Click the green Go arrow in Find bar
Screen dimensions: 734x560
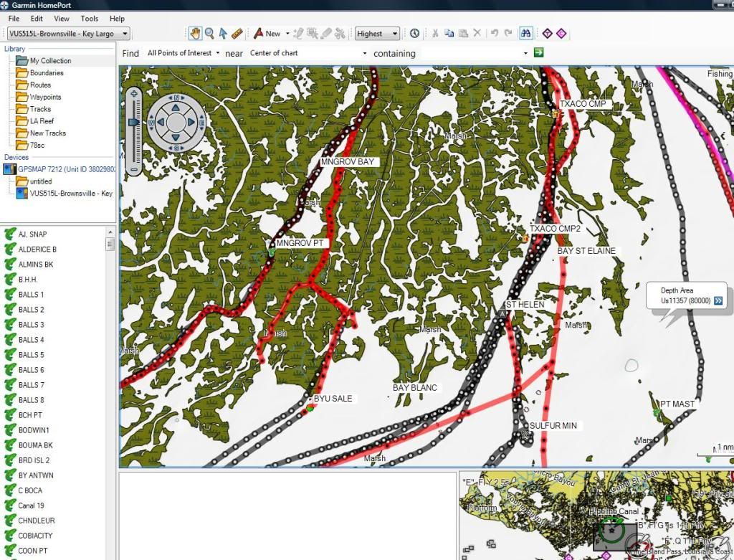pyautogui.click(x=538, y=52)
